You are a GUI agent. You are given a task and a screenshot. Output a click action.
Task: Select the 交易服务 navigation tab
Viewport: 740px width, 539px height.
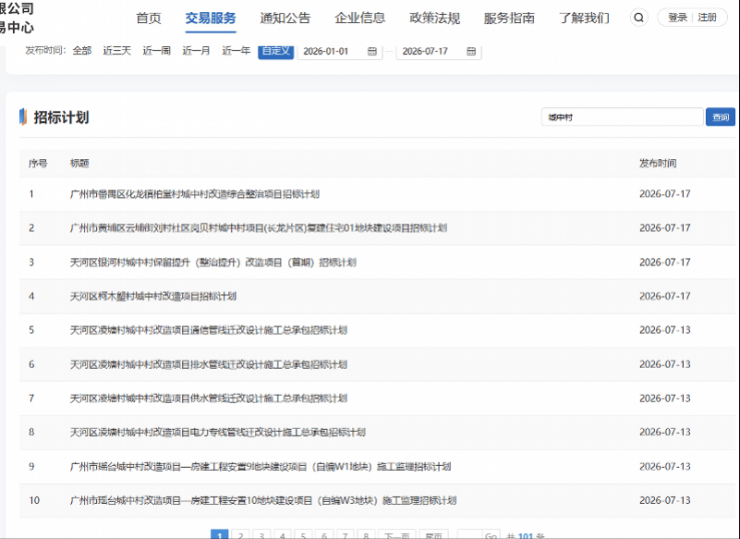[x=210, y=18]
